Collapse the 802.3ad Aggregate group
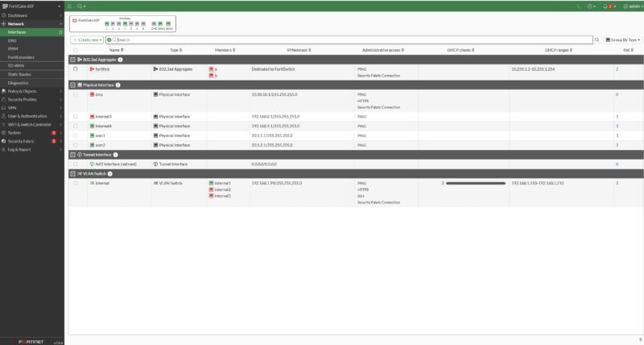The height and width of the screenshot is (345, 644). coord(72,60)
